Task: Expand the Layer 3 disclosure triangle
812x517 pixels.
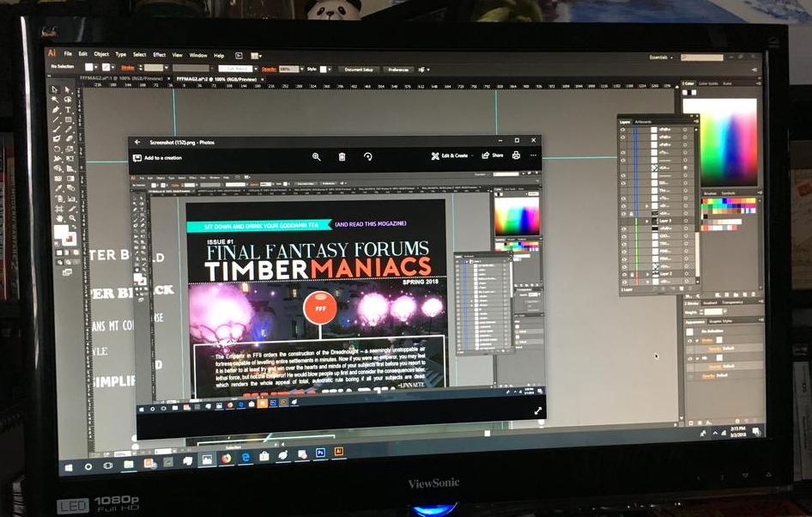Action: [646, 221]
